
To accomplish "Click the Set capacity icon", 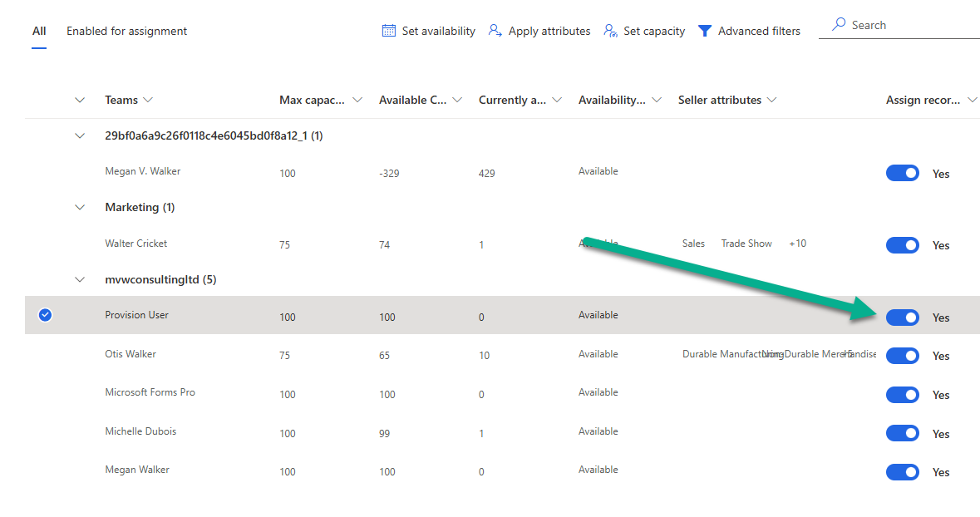I will tap(610, 31).
